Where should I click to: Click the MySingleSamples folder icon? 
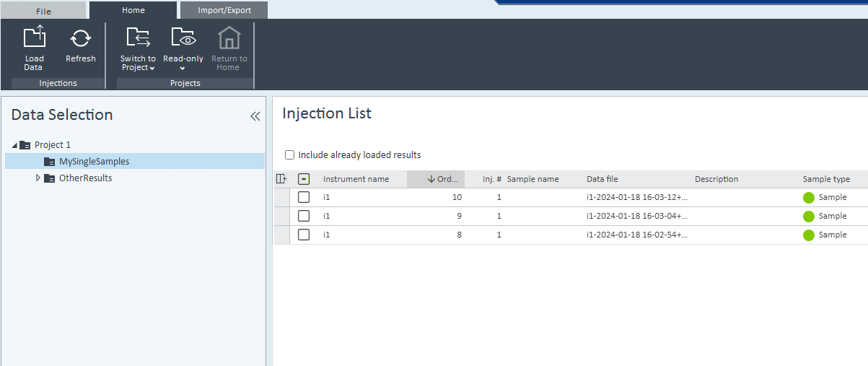pos(49,162)
